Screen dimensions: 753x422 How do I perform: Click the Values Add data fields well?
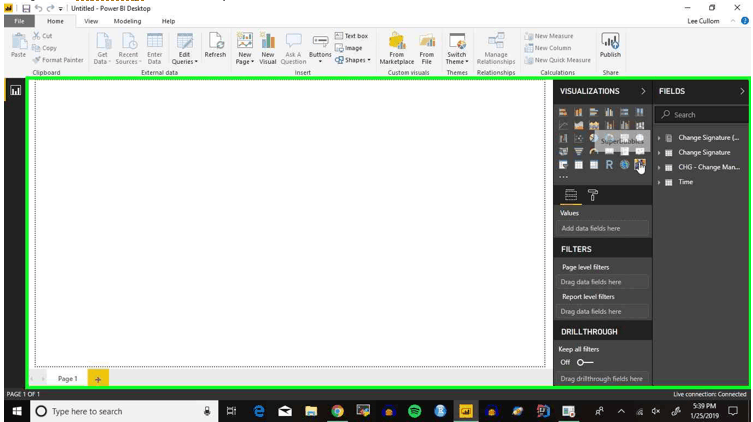tap(603, 229)
